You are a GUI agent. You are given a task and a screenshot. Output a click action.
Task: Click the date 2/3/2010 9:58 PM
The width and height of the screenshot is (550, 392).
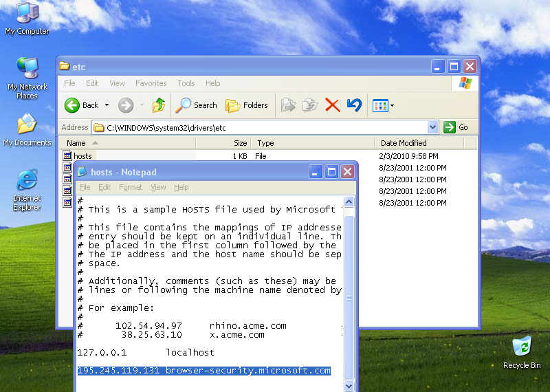coord(408,156)
